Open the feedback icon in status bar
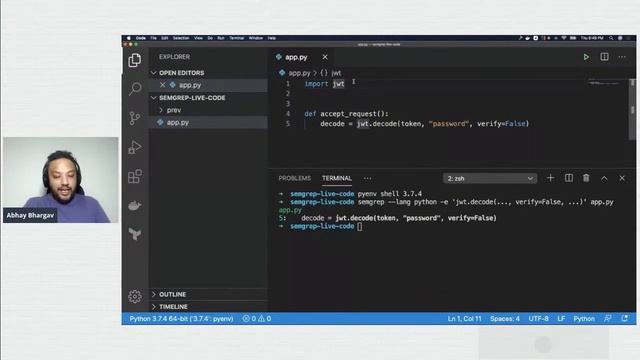The width and height of the screenshot is (640, 360). click(x=608, y=318)
